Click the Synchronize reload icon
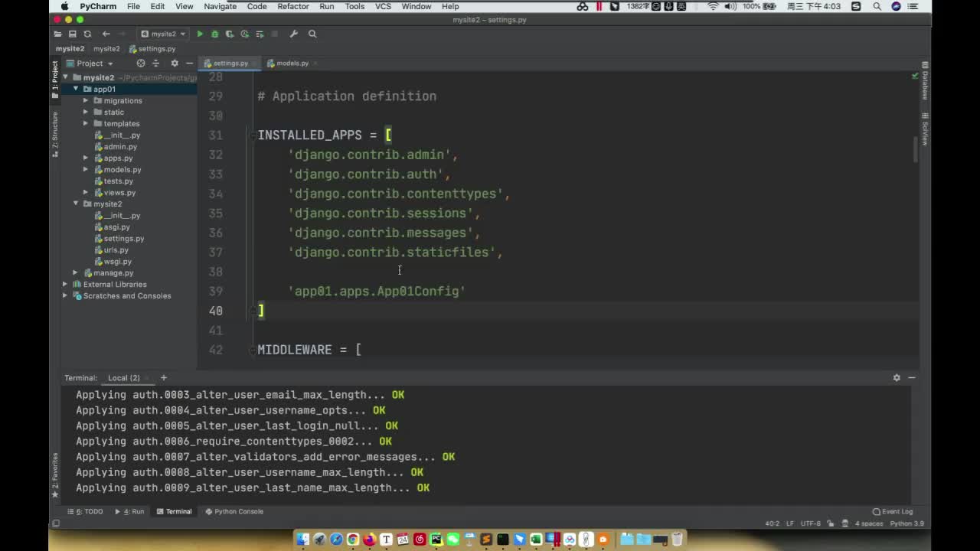Viewport: 980px width, 551px height. (x=87, y=34)
